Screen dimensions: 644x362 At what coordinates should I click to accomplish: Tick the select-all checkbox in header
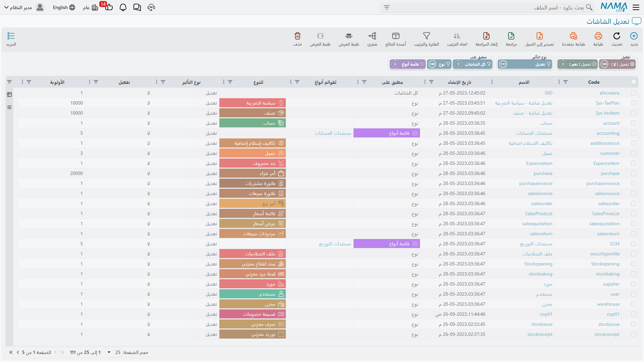633,82
